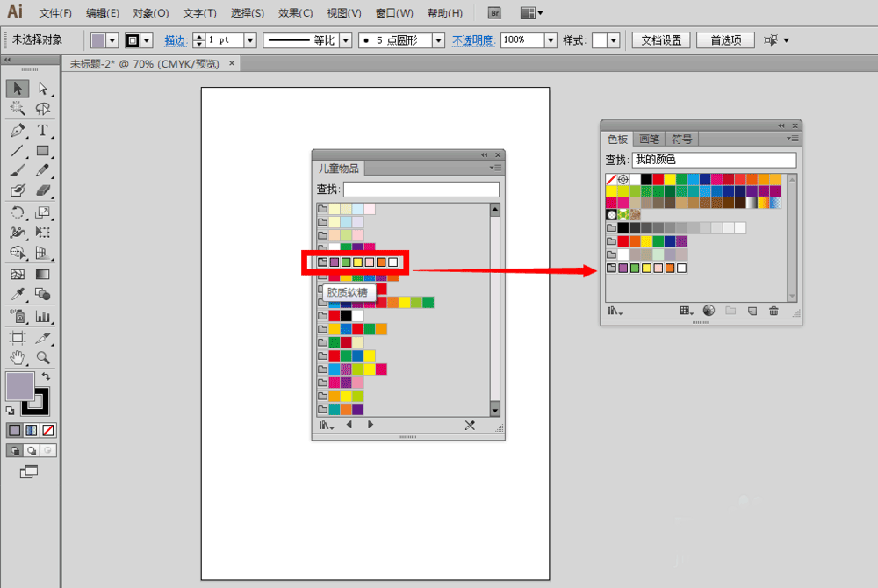Select the Scale tool
This screenshot has width=878, height=588.
(42, 212)
